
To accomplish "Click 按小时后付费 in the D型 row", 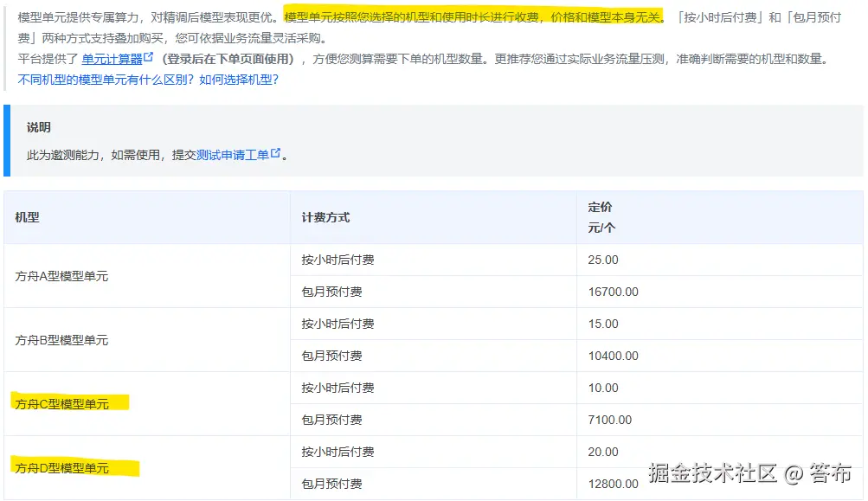I will pos(338,453).
